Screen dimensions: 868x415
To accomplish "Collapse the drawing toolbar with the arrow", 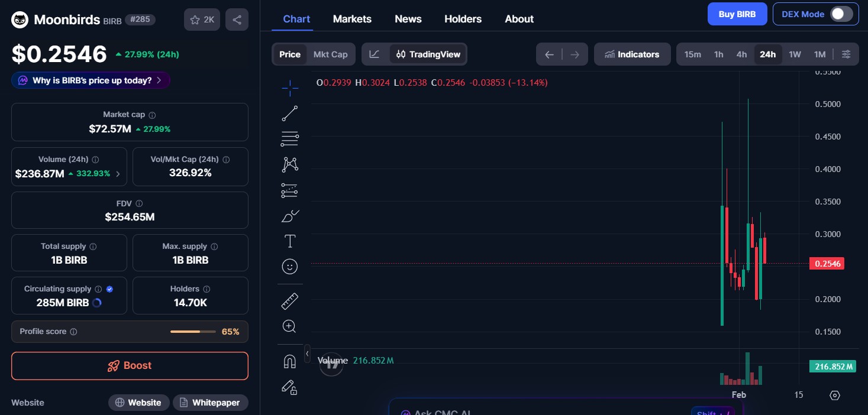I will [307, 354].
